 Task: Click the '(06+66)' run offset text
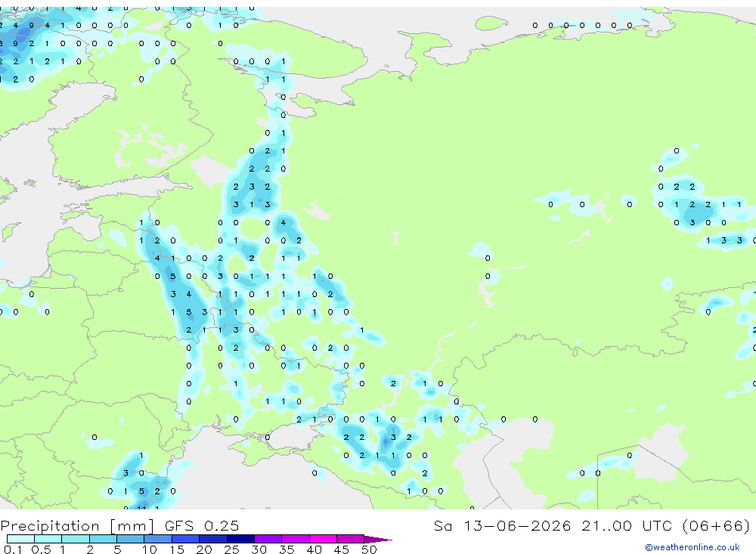pos(717,526)
